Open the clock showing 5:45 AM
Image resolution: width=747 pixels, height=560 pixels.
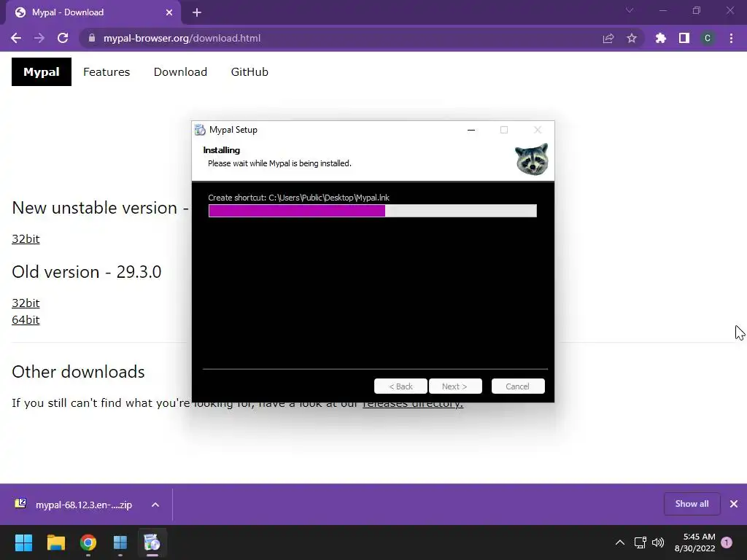coord(694,542)
